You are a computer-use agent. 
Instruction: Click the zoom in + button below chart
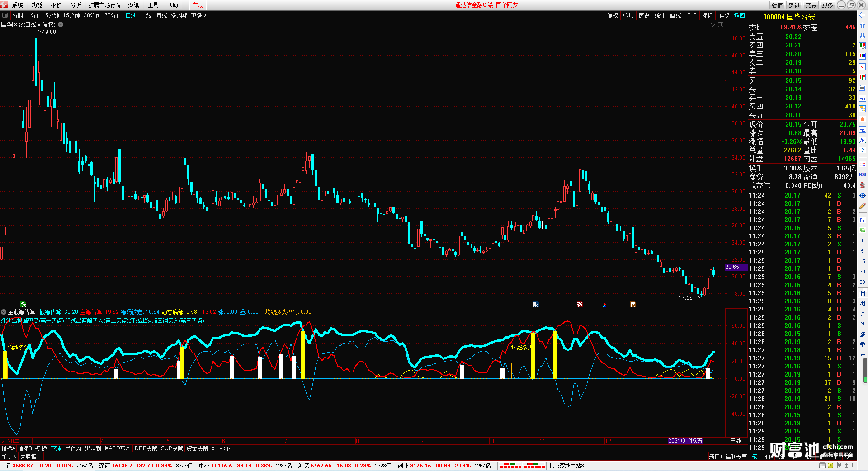tap(731, 448)
